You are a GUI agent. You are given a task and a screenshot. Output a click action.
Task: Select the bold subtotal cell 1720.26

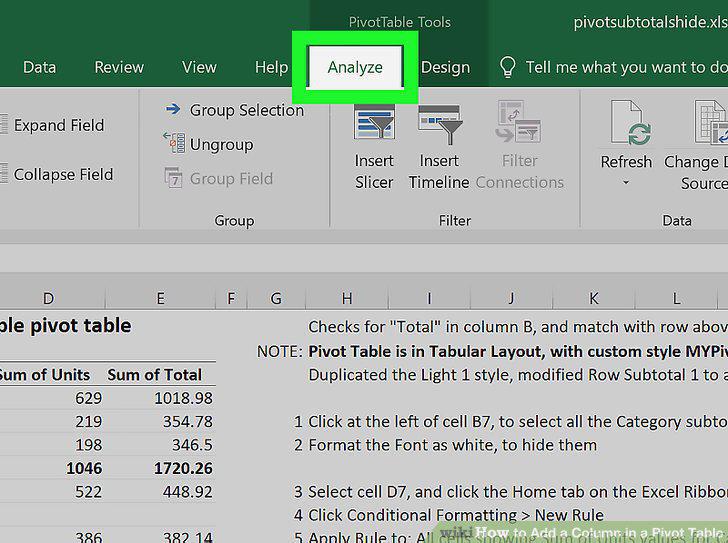[183, 468]
